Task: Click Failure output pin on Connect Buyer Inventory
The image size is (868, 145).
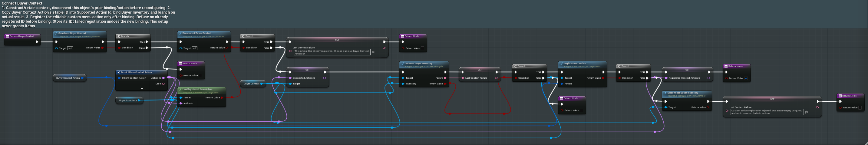Action: 445,78
